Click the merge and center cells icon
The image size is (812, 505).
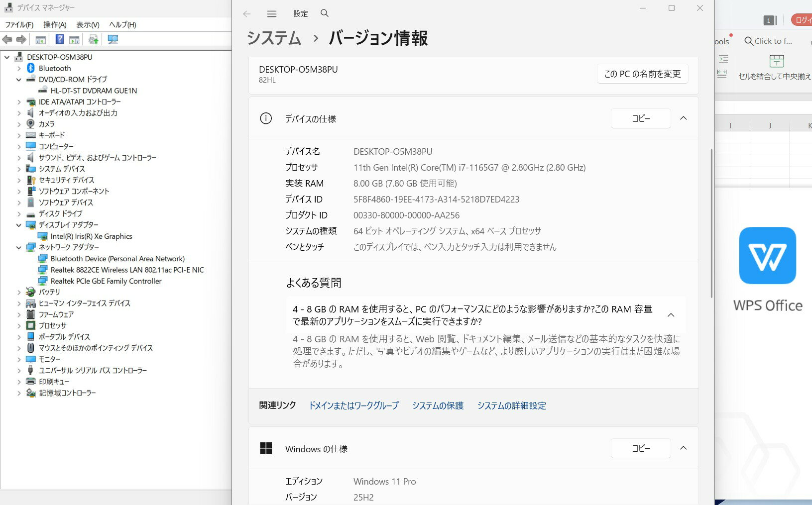(x=776, y=61)
